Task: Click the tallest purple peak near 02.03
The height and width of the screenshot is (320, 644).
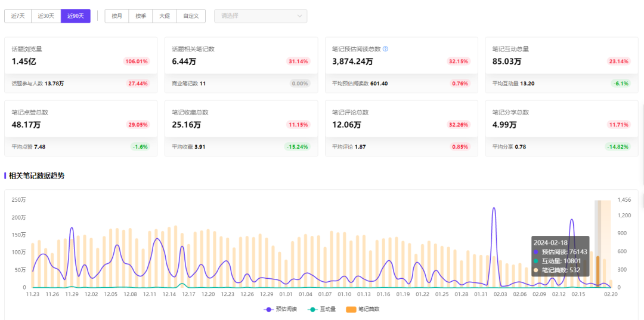Action: (x=494, y=208)
